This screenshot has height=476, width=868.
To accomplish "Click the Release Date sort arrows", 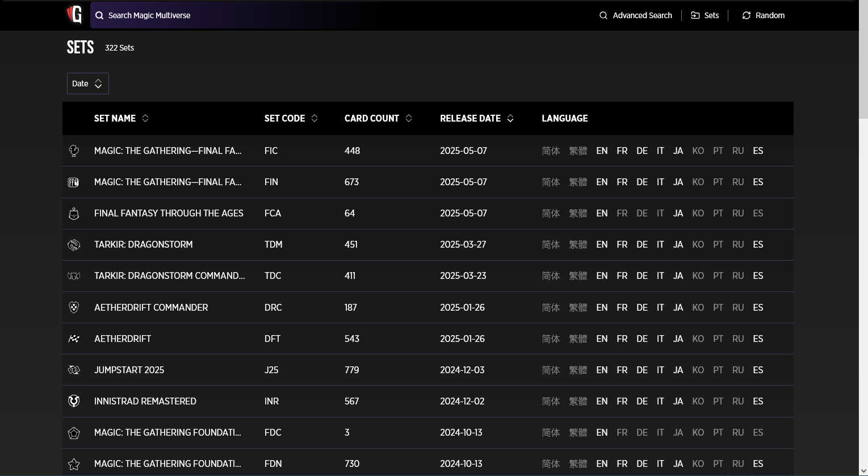I will coord(510,118).
